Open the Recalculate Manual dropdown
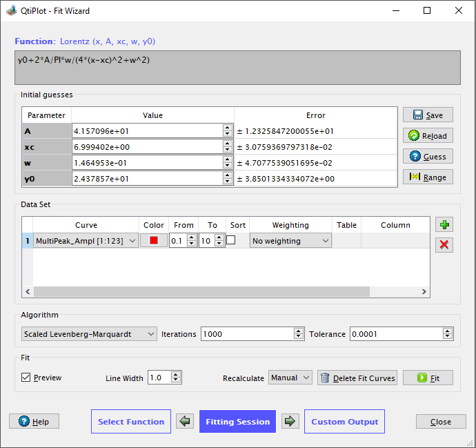The image size is (476, 448). [x=290, y=378]
